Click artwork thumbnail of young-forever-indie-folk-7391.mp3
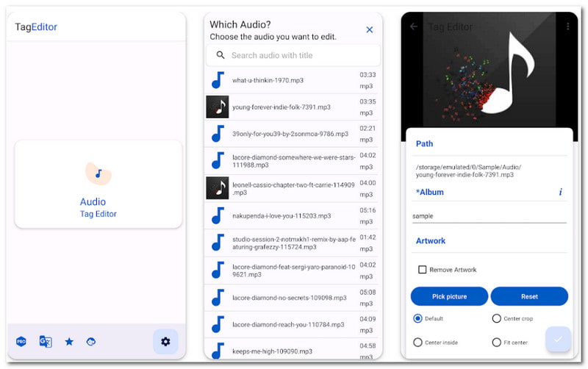 click(218, 107)
